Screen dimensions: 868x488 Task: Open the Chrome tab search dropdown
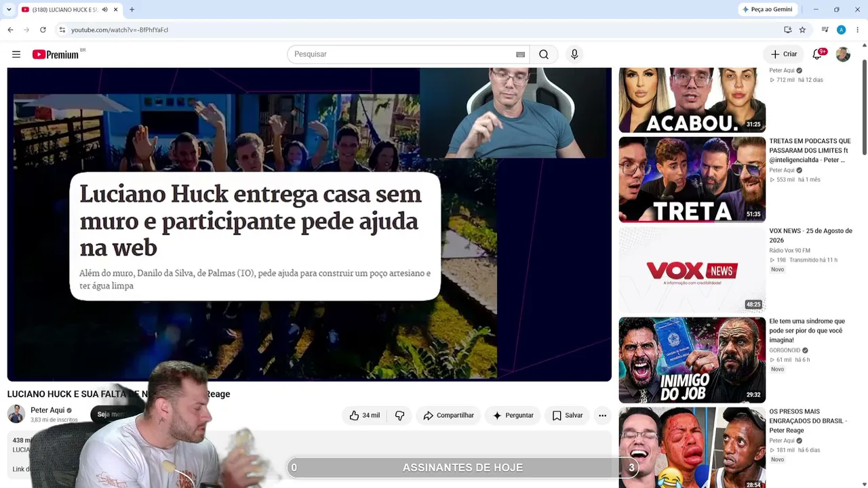9,9
